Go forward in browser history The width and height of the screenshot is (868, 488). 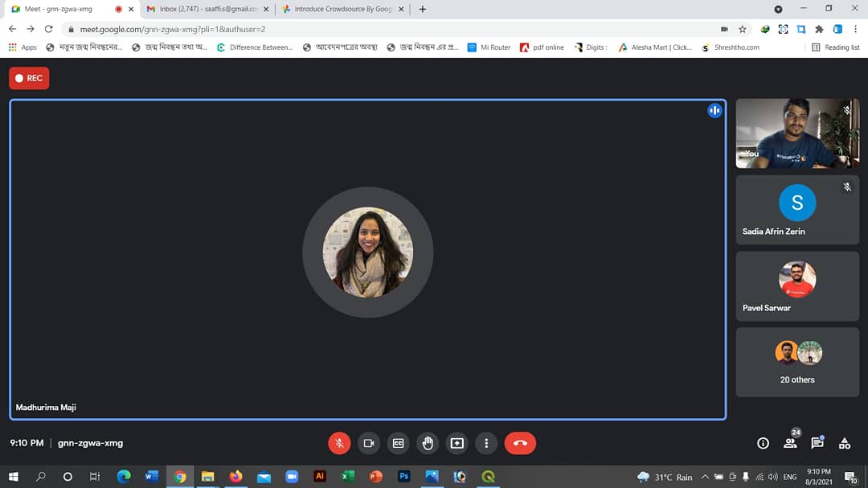pos(31,29)
